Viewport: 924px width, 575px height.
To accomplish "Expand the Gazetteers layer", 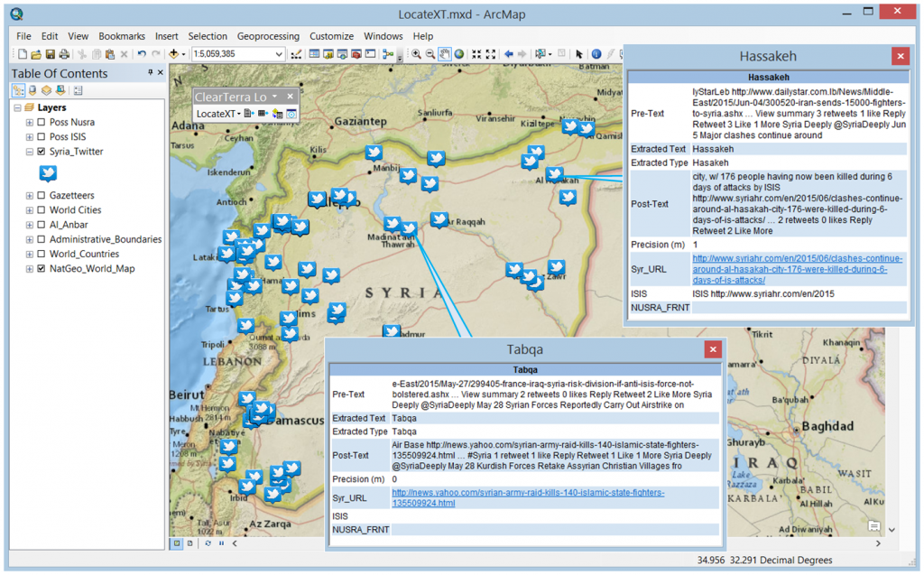I will tap(30, 195).
